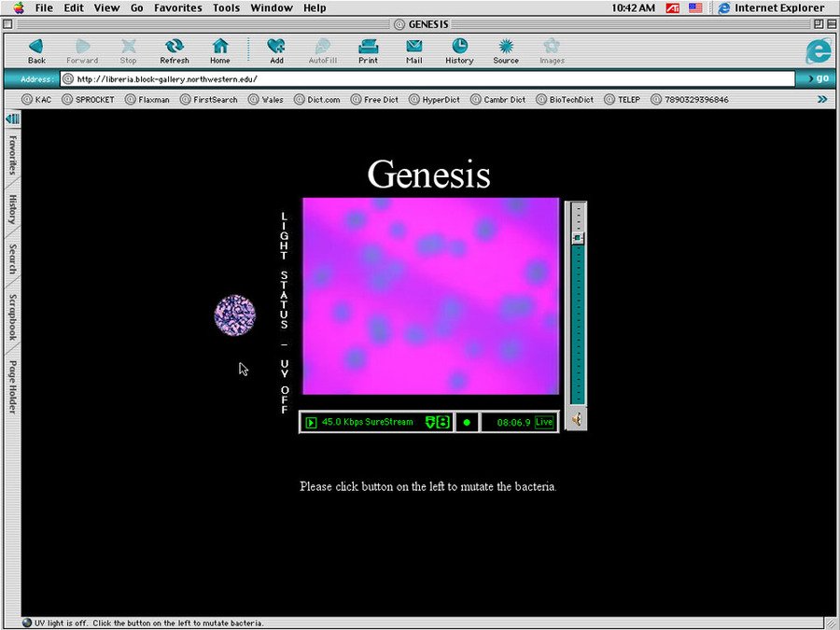The height and width of the screenshot is (630, 840).
Task: Mute the stream with speaker icon
Action: 578,419
